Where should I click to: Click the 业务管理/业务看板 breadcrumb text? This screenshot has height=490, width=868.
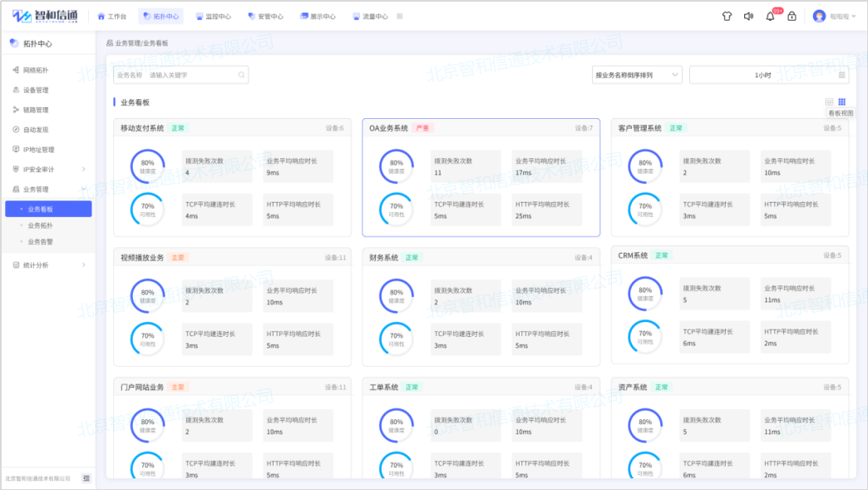point(141,42)
